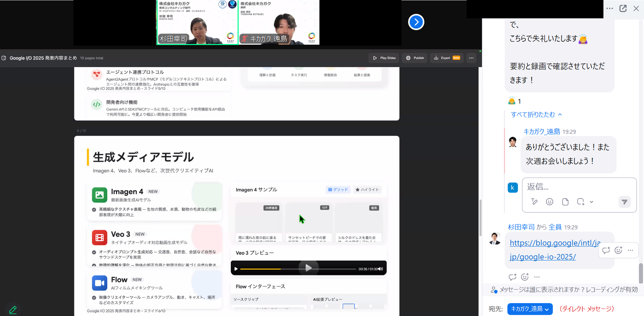The width and height of the screenshot is (644, 316).
Task: Click the slide viewer scrollbar
Action: click(x=480, y=218)
